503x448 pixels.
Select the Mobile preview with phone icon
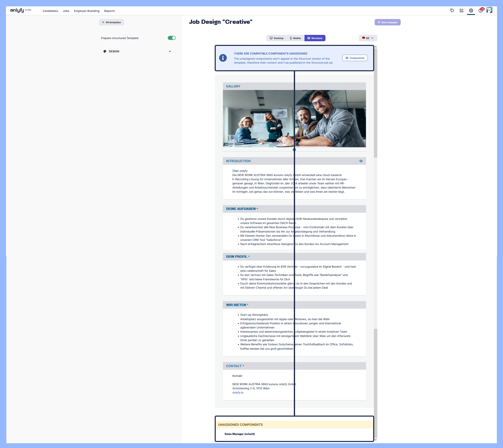coord(295,38)
